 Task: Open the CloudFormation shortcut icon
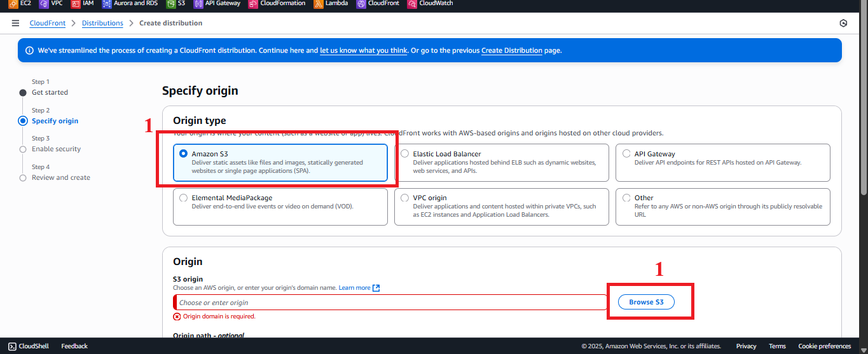pos(254,4)
